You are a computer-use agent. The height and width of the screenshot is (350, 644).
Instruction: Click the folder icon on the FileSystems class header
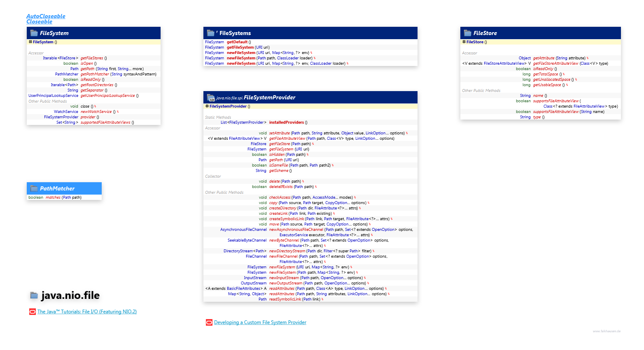point(210,33)
